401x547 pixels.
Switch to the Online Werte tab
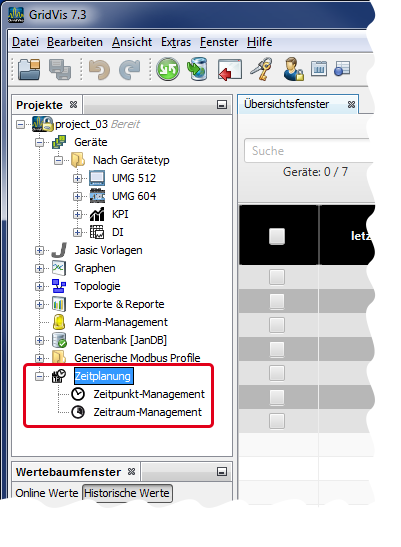tap(47, 493)
